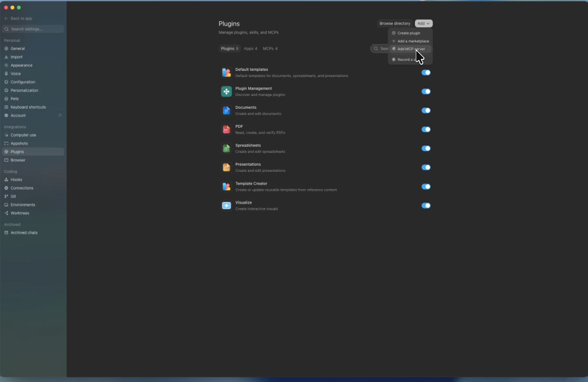Select Add a marketplace menu entry
The image size is (588, 382).
(410, 41)
